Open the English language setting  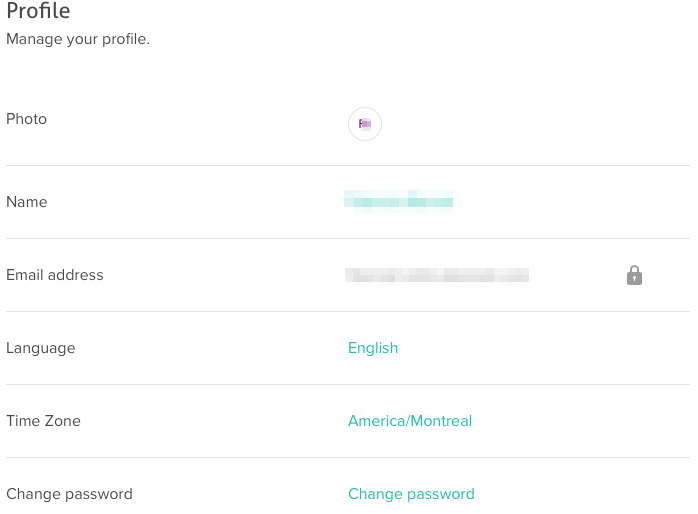(x=373, y=348)
